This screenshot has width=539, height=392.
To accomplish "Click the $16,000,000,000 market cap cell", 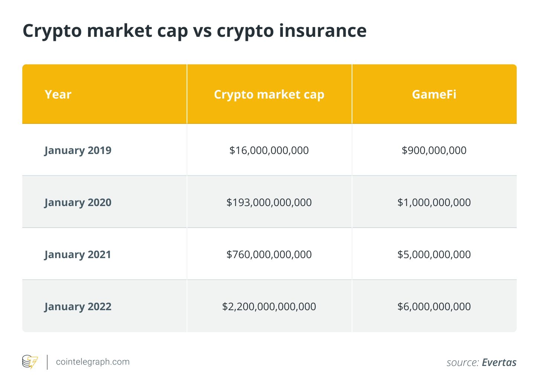I will 269,150.
